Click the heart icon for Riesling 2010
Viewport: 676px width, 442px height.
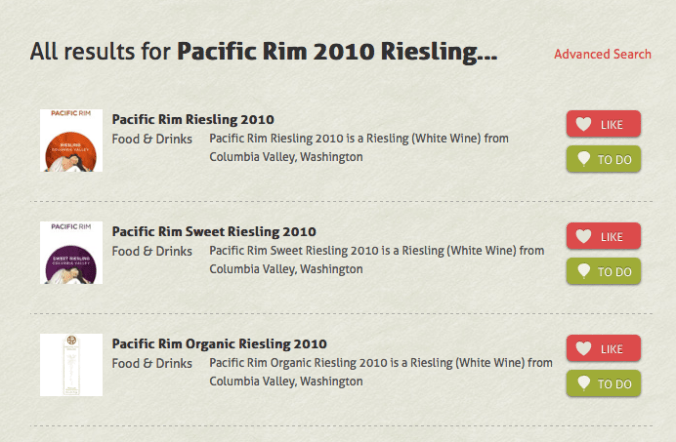[584, 124]
